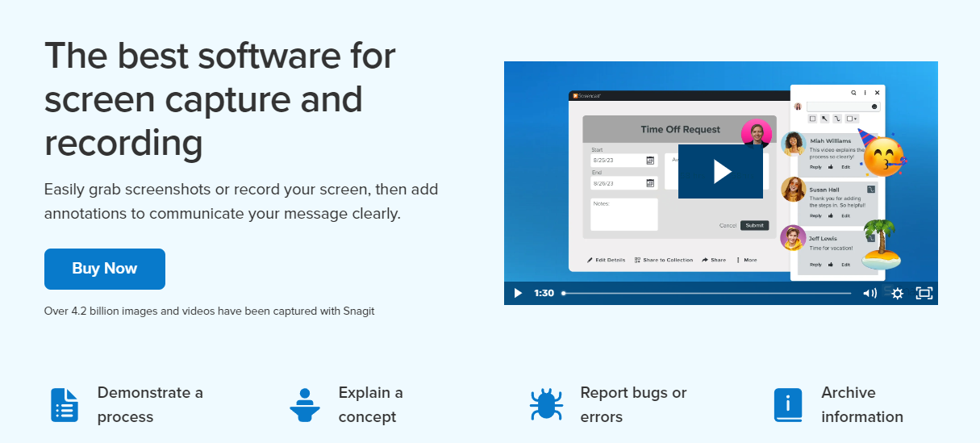Image resolution: width=980 pixels, height=443 pixels.
Task: Click the Buy Now button
Action: (x=105, y=269)
